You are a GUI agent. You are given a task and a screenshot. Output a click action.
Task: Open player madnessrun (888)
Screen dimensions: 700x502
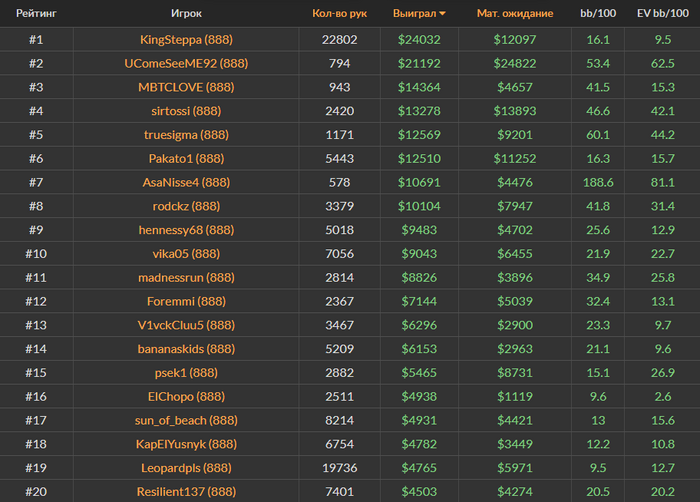(x=186, y=277)
